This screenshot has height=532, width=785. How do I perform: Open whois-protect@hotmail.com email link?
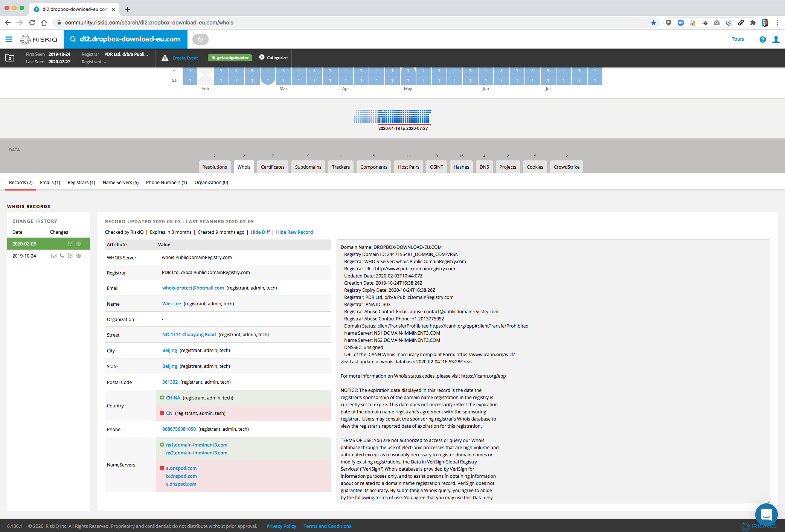(193, 288)
